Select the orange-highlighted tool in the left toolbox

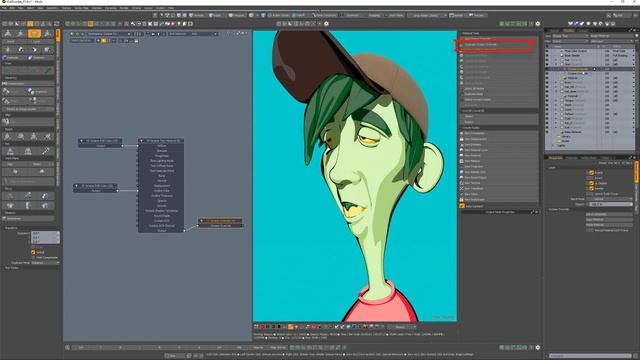click(34, 33)
